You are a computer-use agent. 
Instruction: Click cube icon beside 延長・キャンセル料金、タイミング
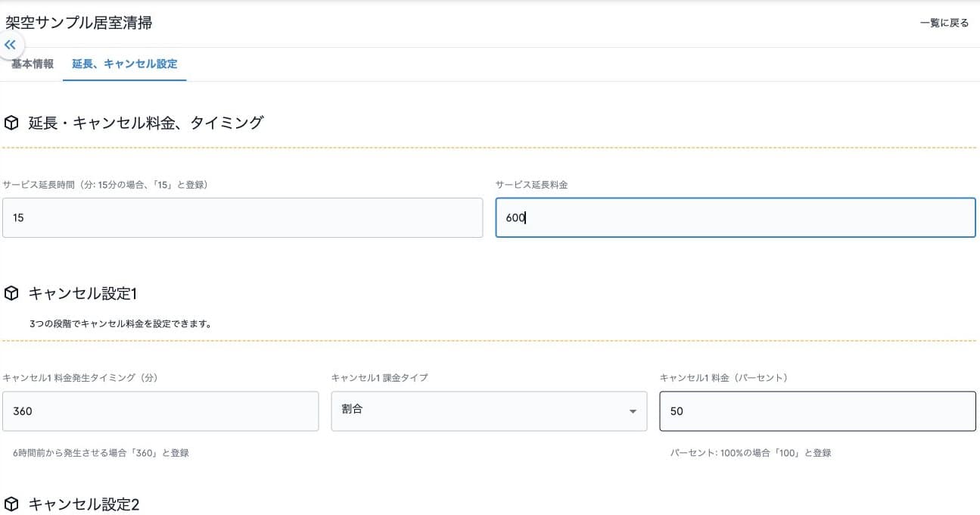(11, 123)
